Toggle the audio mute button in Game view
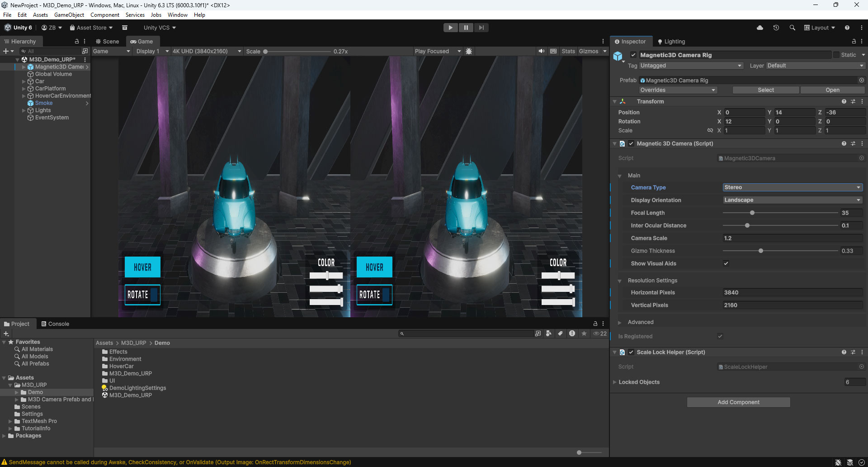This screenshot has width=868, height=467. click(541, 51)
